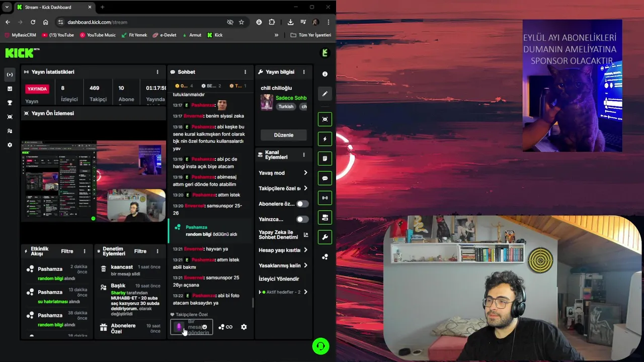Expand the Aktif hedefler - 2 row

coord(283,292)
